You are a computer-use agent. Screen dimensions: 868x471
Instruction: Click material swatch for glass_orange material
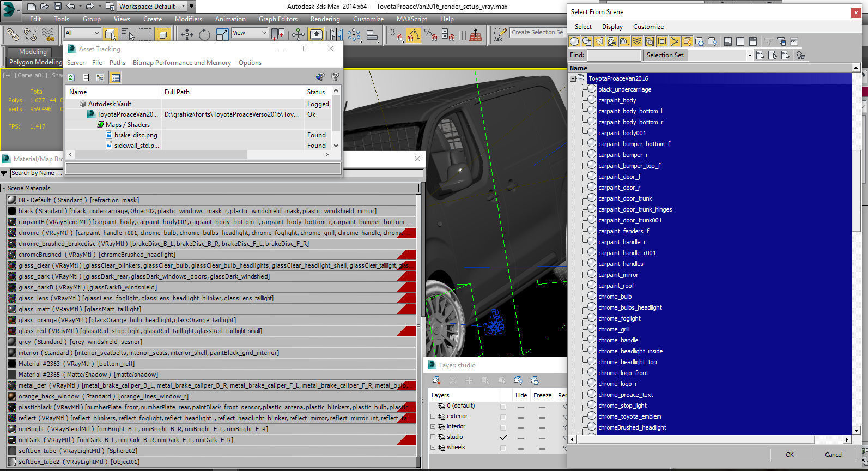click(12, 320)
